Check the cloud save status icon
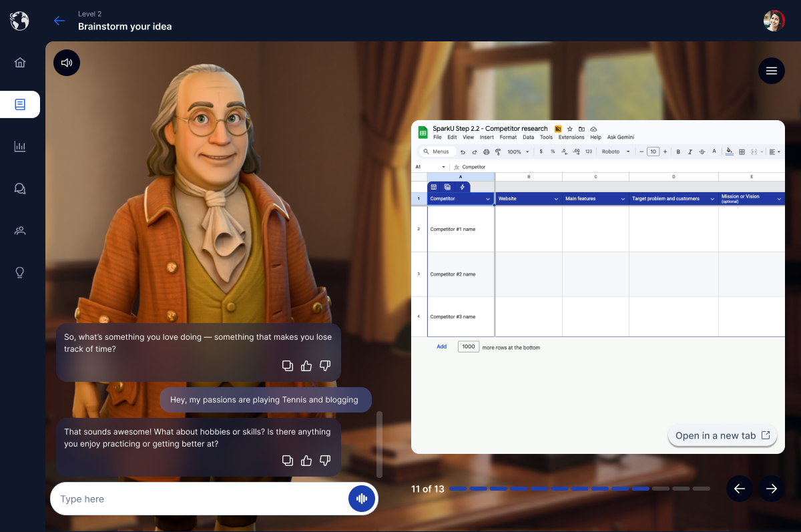This screenshot has width=801, height=532. click(x=593, y=129)
